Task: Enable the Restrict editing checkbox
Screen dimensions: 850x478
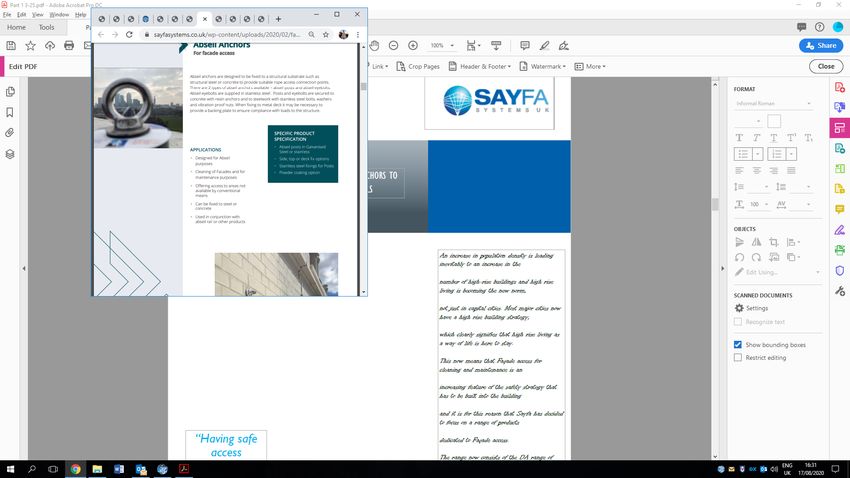Action: pyautogui.click(x=738, y=358)
